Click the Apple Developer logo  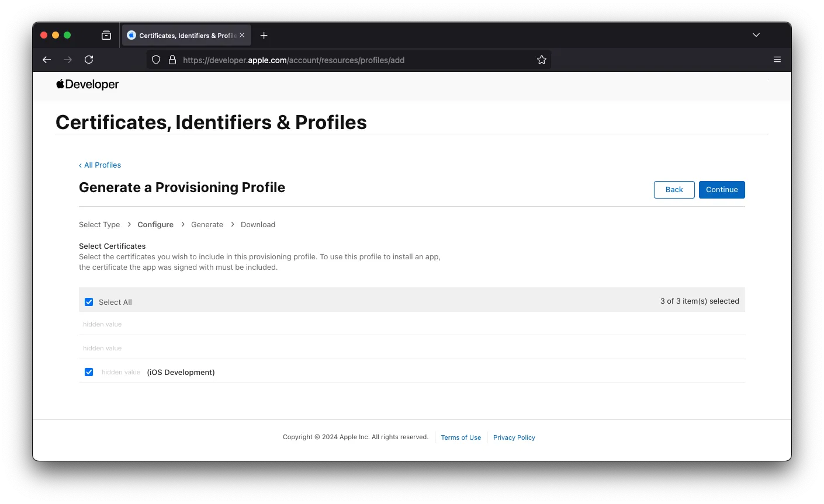[x=88, y=84]
